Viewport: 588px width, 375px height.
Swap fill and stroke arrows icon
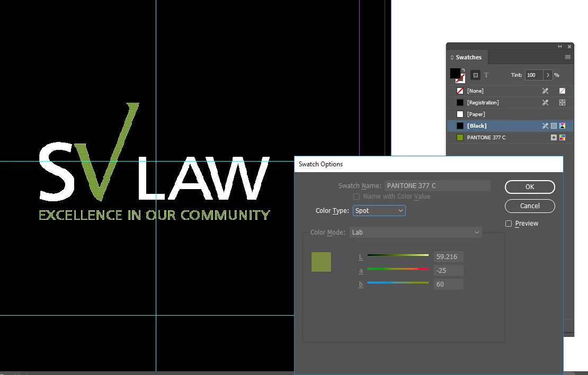(464, 70)
